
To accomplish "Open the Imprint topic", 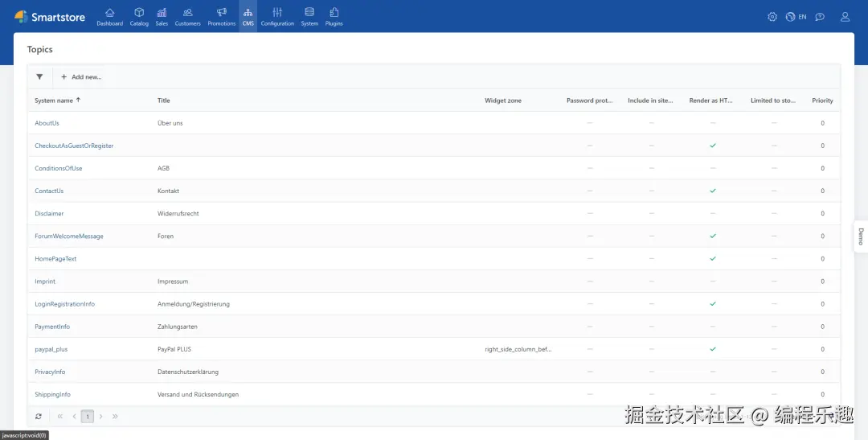I will [x=45, y=282].
